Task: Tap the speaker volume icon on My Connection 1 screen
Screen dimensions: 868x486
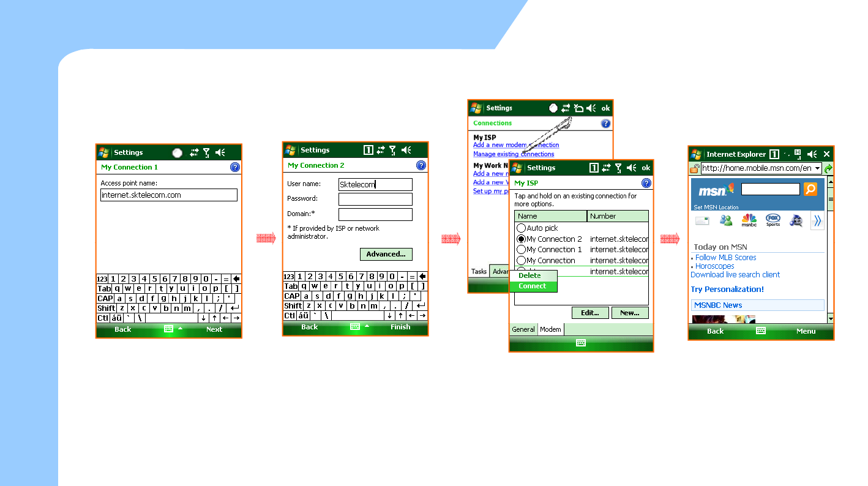Action: pos(220,152)
